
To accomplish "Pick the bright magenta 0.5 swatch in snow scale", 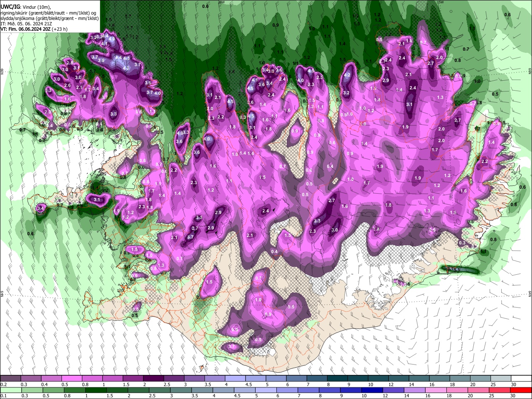I will (x=71, y=378).
